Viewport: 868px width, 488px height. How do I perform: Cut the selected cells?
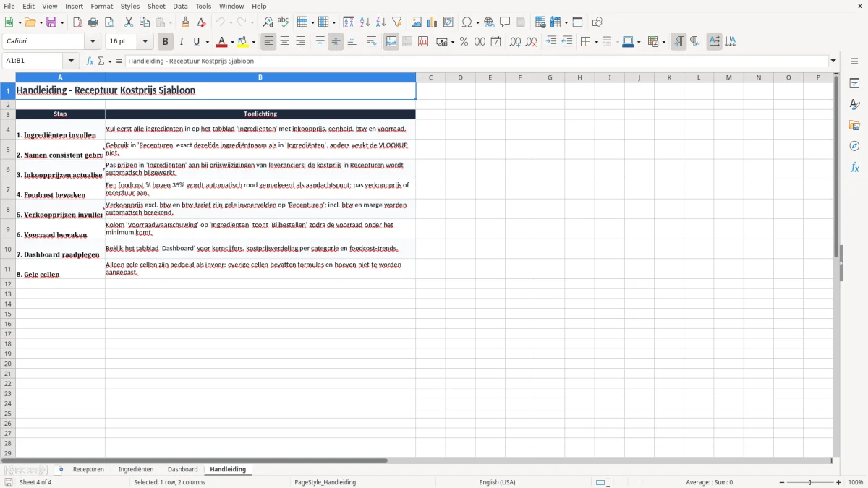pyautogui.click(x=129, y=22)
